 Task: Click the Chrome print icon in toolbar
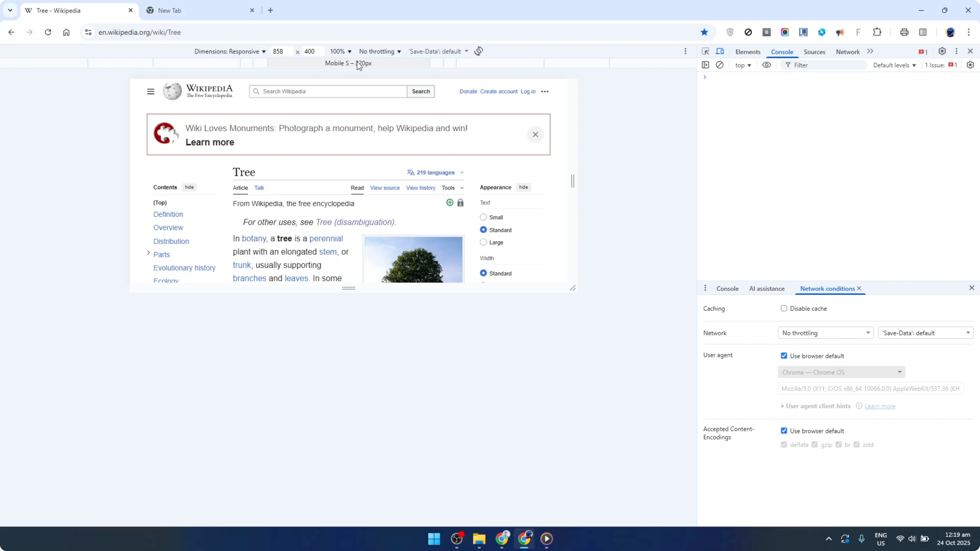904,32
